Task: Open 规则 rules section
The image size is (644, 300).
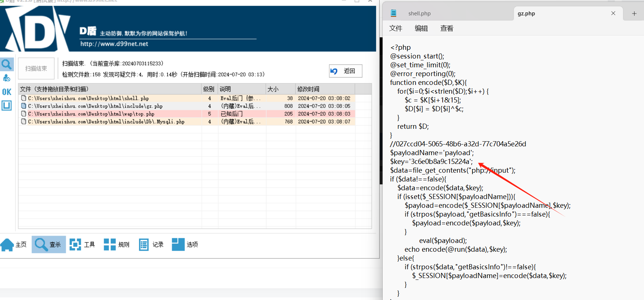Action: point(117,244)
